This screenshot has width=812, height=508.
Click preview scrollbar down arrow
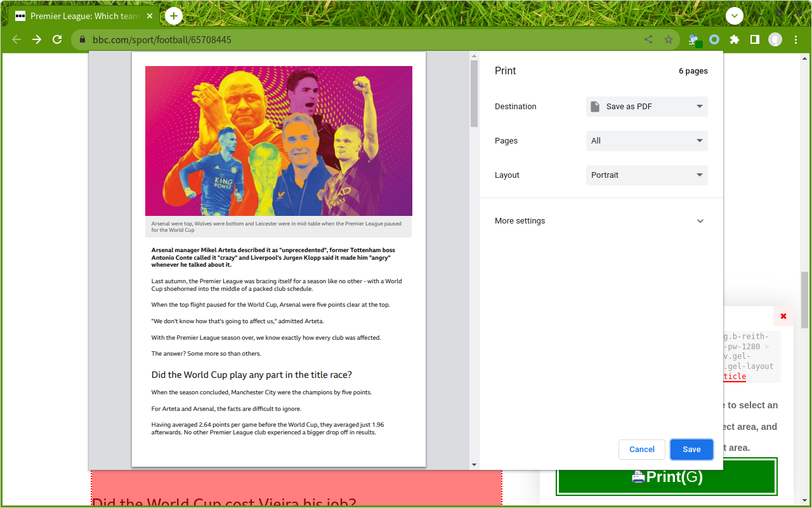click(474, 465)
